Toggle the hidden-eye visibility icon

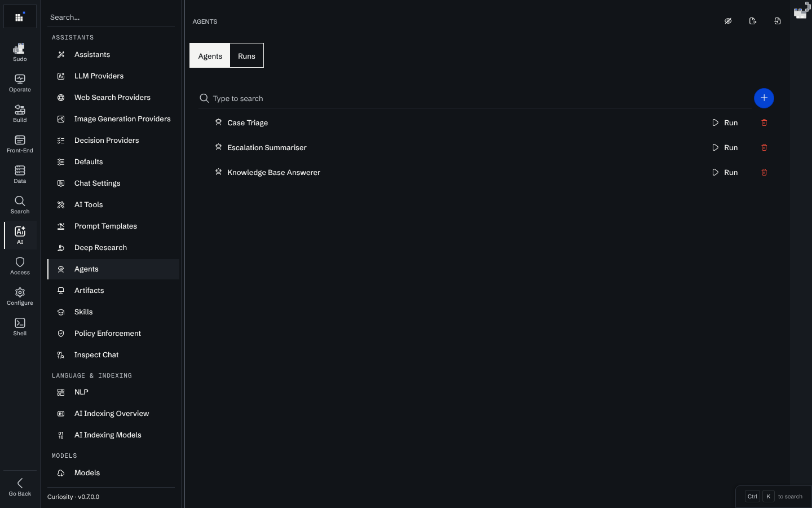[x=728, y=21]
